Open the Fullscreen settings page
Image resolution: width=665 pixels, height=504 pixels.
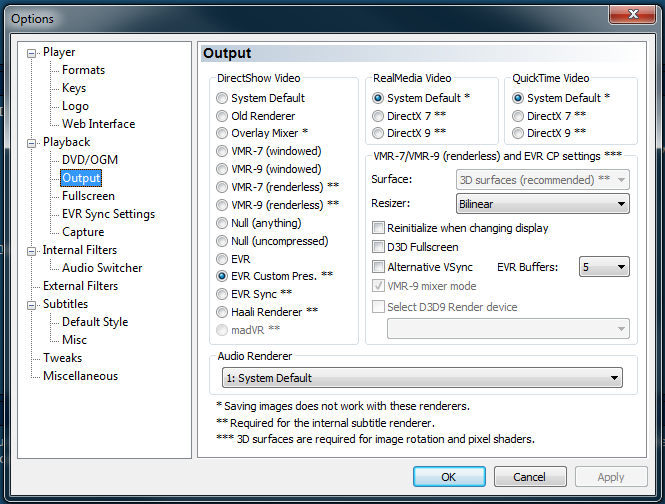tap(88, 196)
